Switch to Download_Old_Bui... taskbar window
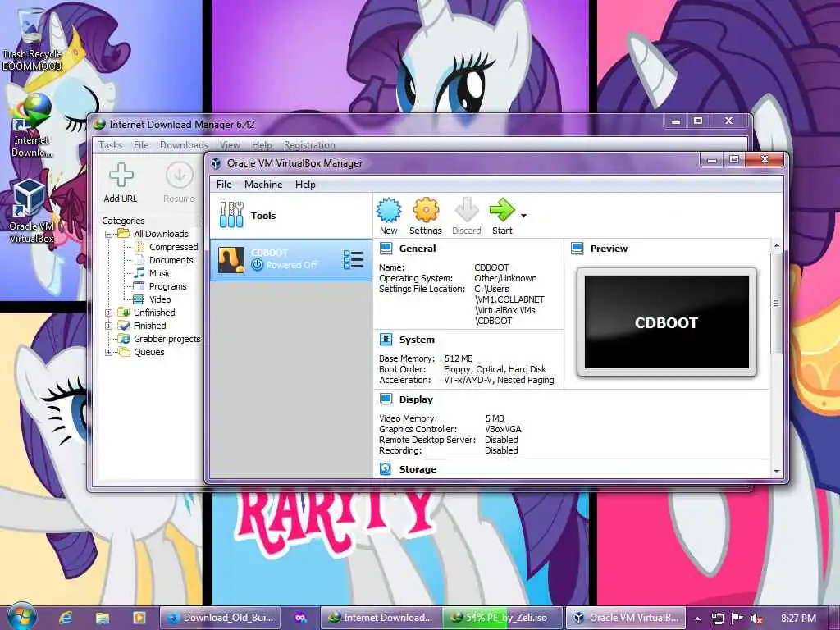 [x=221, y=618]
